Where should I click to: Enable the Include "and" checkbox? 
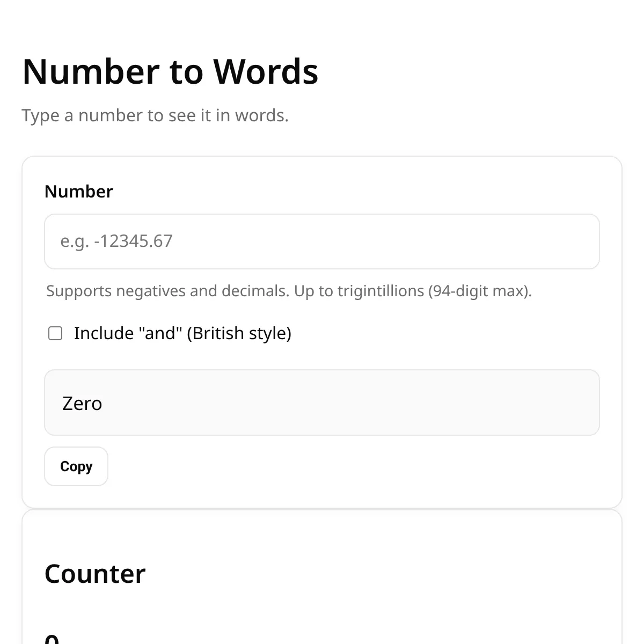(55, 333)
